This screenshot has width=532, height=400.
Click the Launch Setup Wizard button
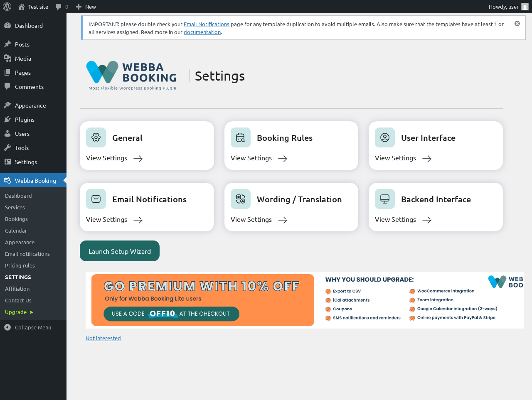click(x=120, y=251)
